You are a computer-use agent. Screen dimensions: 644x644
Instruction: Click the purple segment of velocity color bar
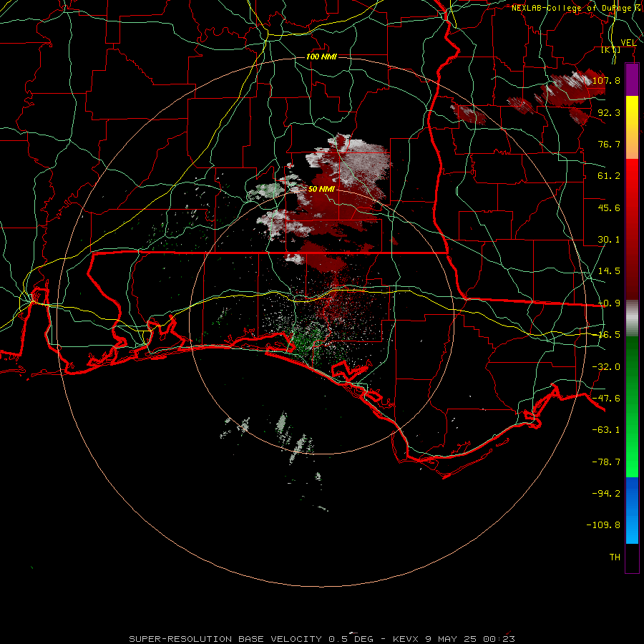(632, 79)
